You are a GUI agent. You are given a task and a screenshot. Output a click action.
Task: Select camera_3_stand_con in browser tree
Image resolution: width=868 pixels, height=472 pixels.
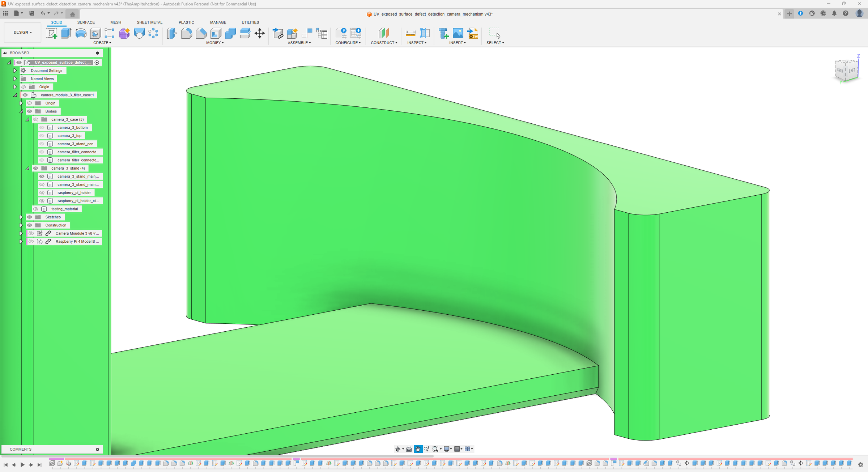75,144
